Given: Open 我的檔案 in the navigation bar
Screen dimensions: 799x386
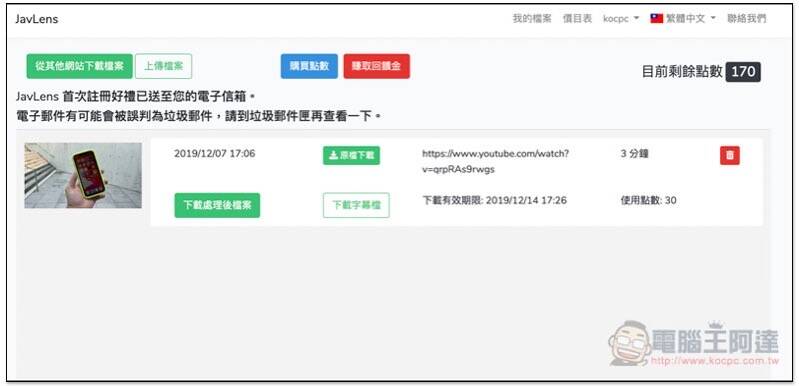Looking at the screenshot, I should pos(532,19).
